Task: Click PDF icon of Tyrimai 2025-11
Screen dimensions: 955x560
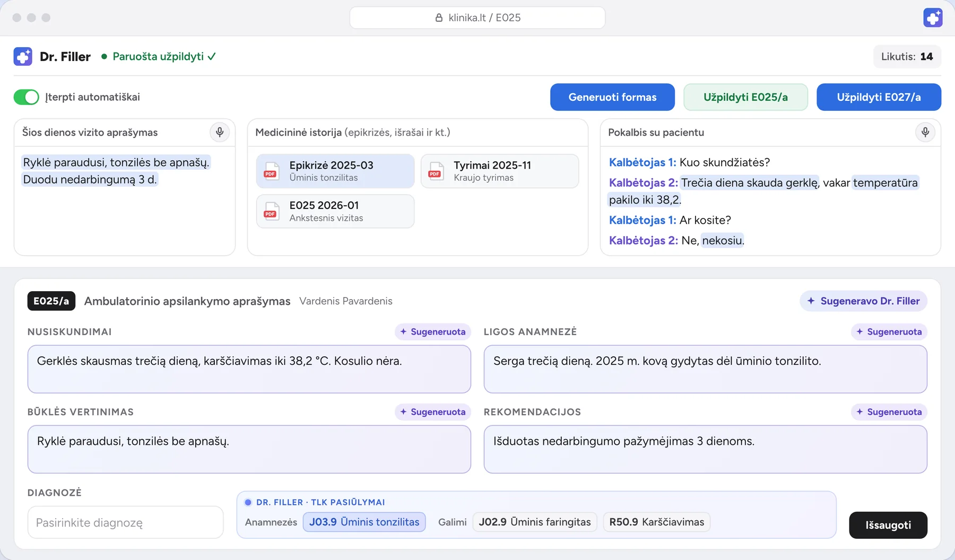Action: [436, 171]
